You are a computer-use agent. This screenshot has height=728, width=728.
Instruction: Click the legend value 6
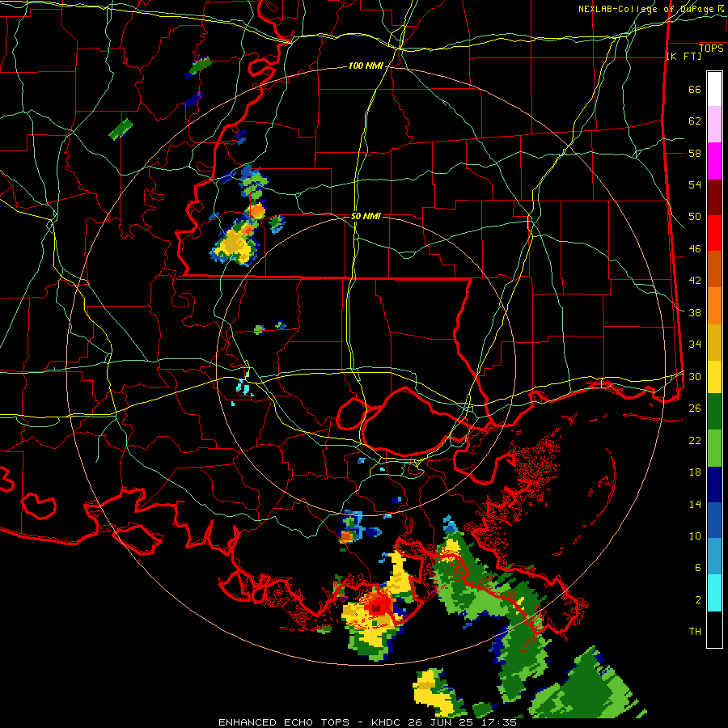(698, 568)
